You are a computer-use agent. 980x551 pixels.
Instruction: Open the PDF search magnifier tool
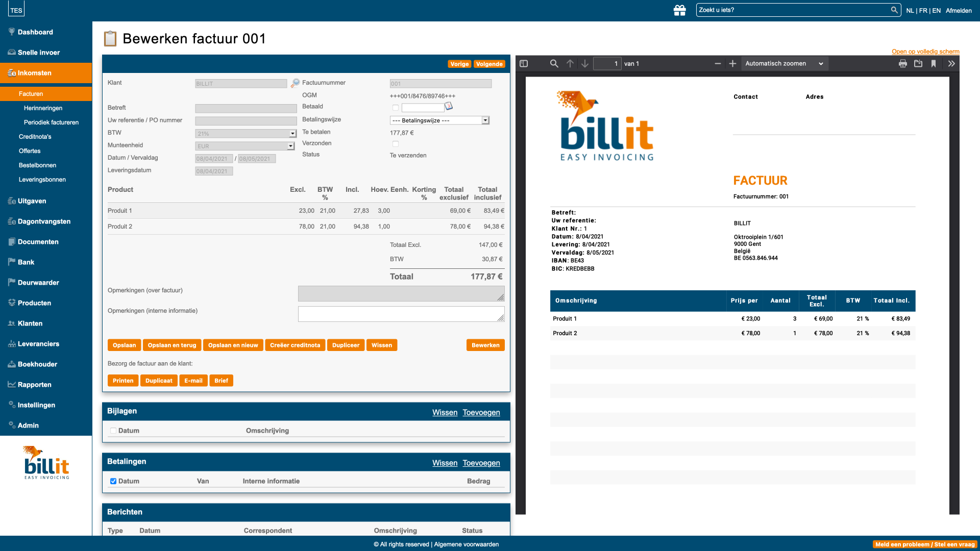(x=554, y=64)
